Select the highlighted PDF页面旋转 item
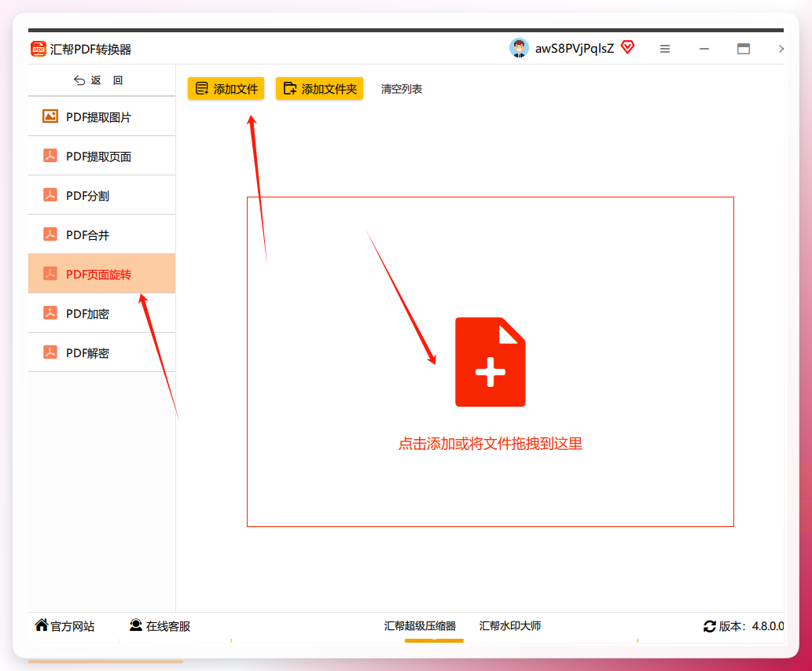This screenshot has height=671, width=812. tap(102, 274)
